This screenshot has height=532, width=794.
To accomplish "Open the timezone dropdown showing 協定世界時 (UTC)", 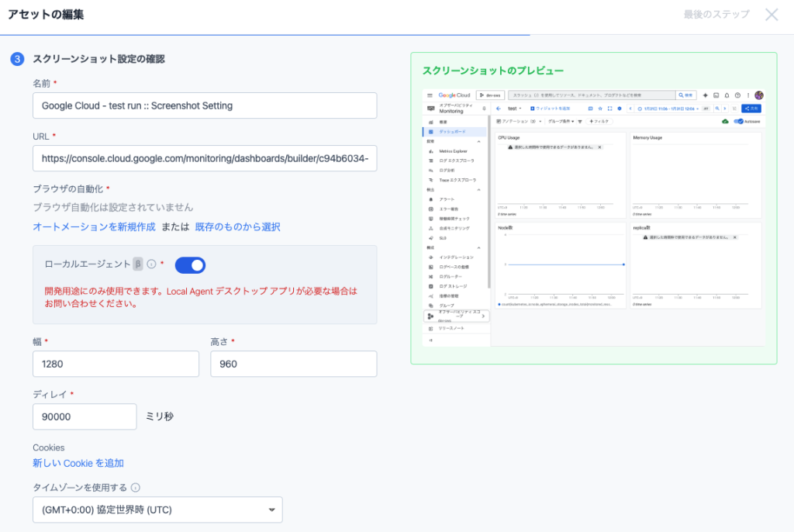I will (x=157, y=510).
